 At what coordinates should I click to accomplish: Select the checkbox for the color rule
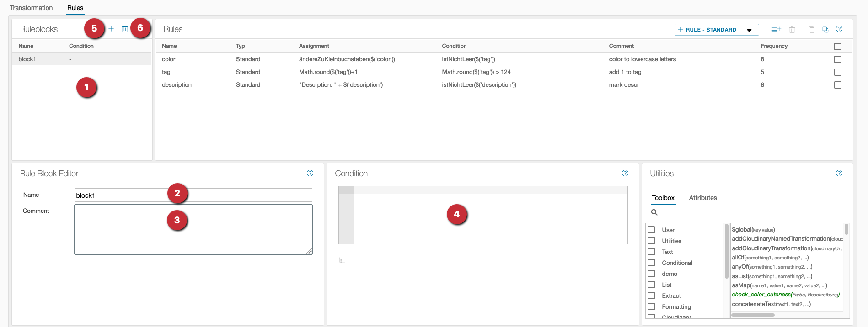[x=838, y=59]
